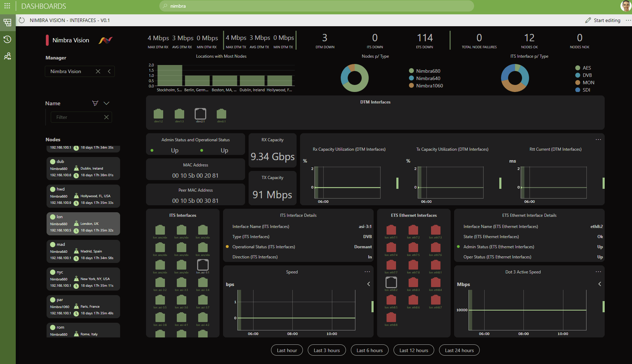Image resolution: width=632 pixels, height=364 pixels.
Task: Click the Nodes p/ Type donut chart
Action: tap(355, 78)
